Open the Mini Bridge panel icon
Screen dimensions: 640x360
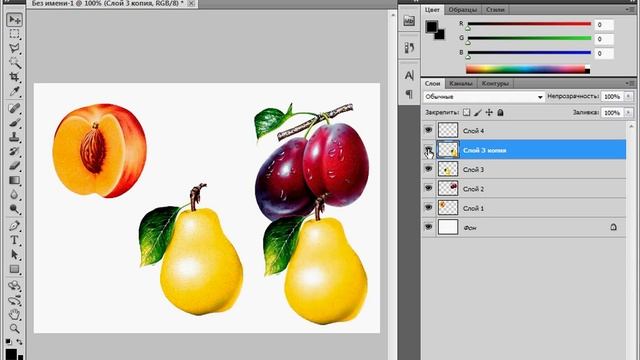[409, 21]
